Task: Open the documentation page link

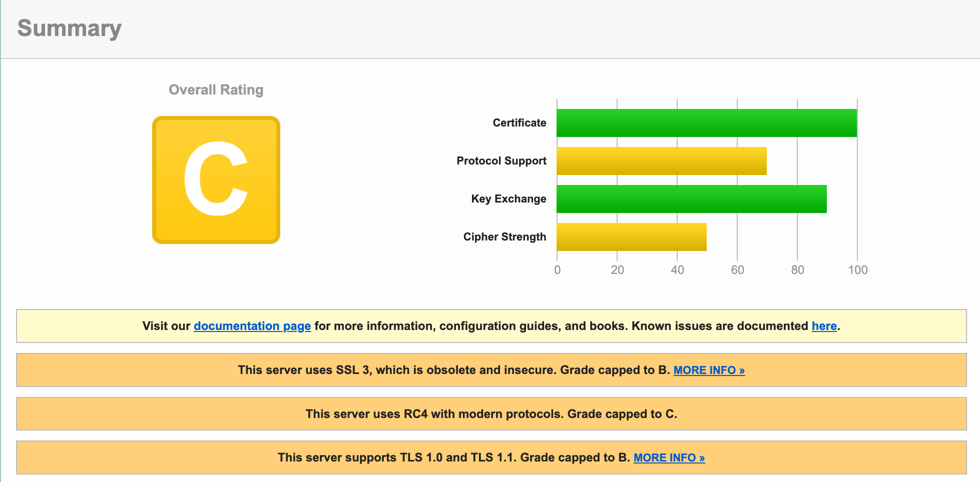Action: coord(252,326)
